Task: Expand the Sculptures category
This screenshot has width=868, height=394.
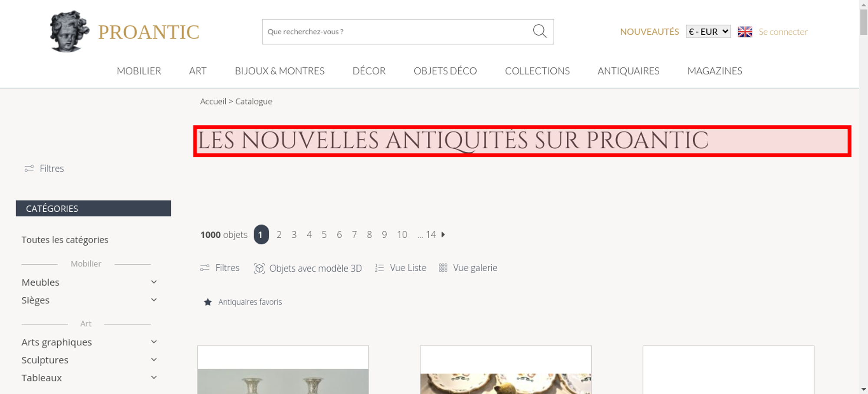Action: 154,360
